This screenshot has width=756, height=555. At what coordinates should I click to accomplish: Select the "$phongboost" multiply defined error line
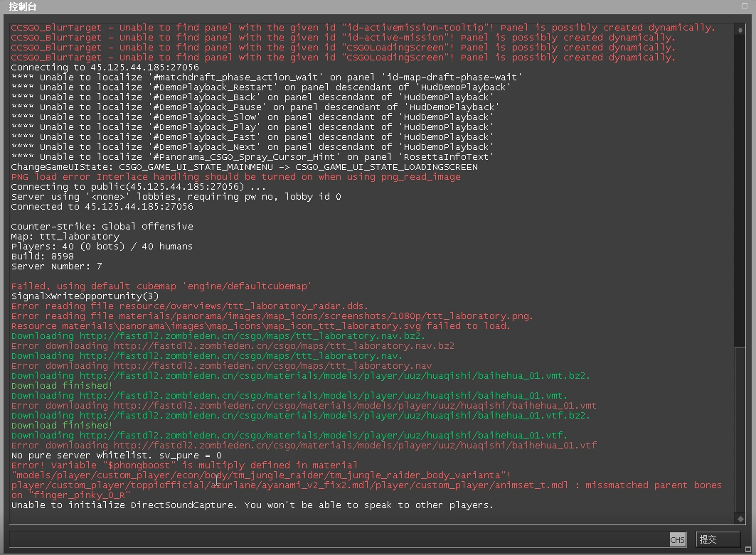tap(184, 465)
